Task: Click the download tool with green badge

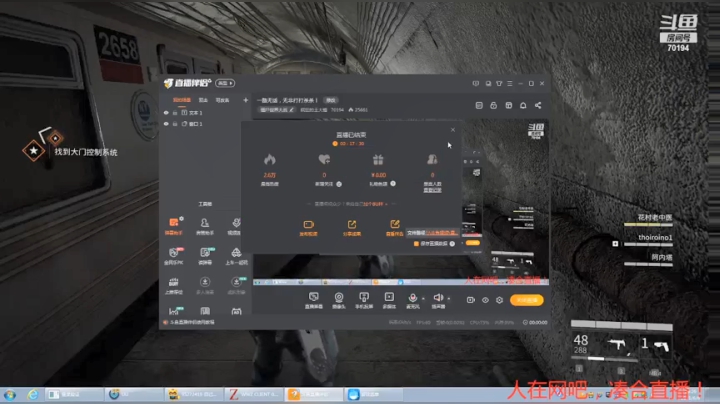Action: tap(236, 285)
